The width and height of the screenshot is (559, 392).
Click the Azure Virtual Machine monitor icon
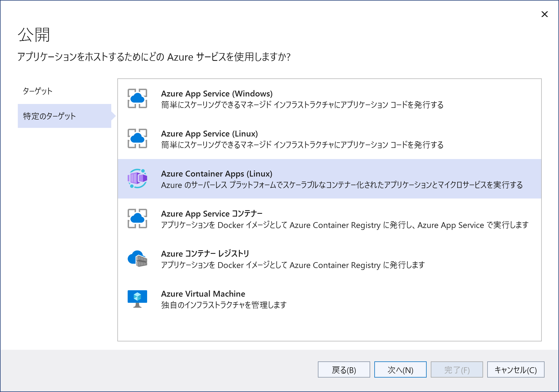click(137, 299)
